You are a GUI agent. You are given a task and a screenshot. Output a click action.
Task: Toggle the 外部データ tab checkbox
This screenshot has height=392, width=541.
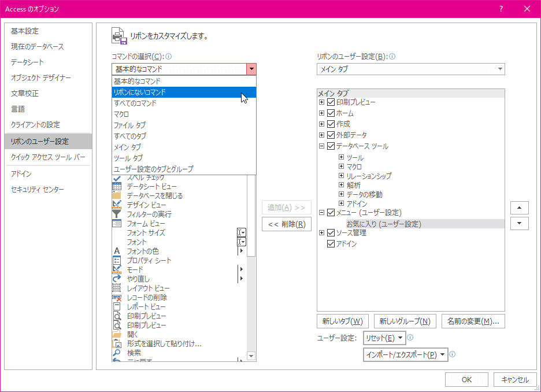click(331, 135)
